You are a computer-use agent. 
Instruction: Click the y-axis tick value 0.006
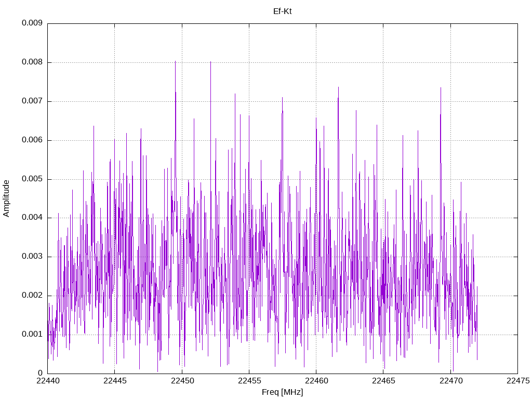pyautogui.click(x=32, y=140)
